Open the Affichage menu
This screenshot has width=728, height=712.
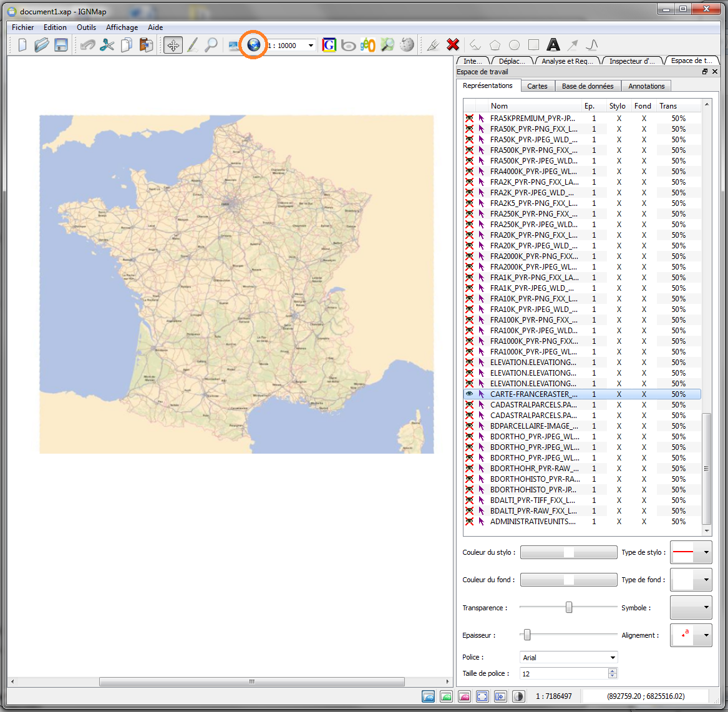point(122,27)
